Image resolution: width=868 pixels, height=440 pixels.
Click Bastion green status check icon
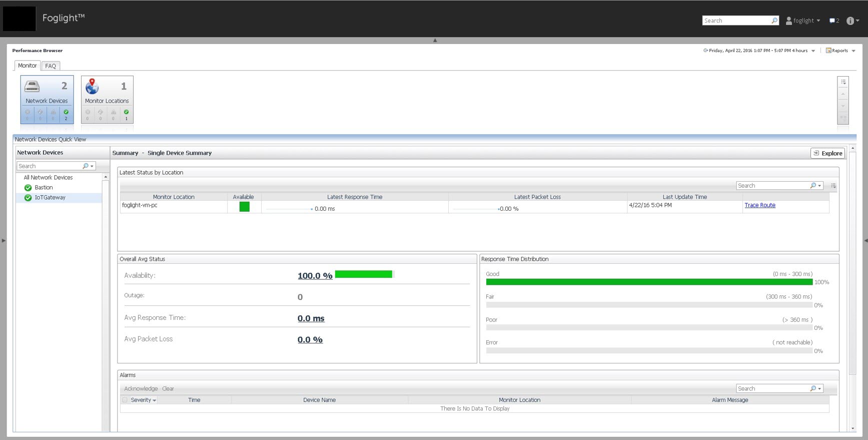click(28, 188)
